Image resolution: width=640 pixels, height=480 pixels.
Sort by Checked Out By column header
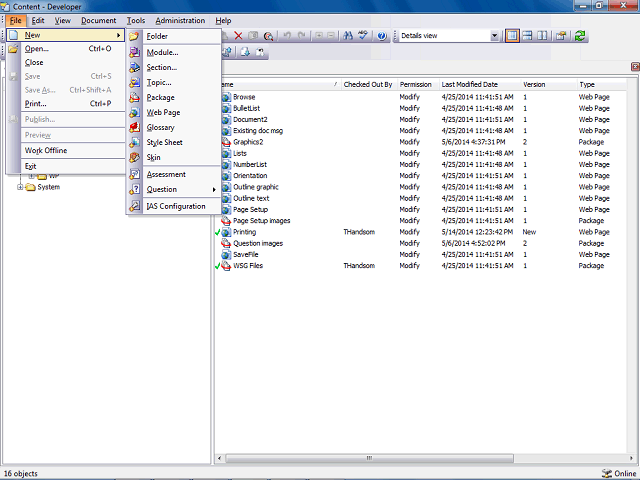(368, 84)
